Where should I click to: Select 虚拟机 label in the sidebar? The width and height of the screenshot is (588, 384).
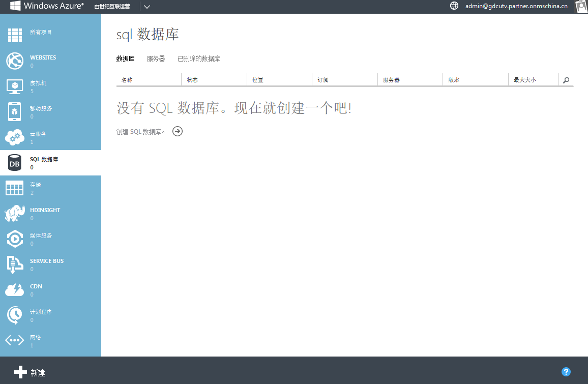pyautogui.click(x=38, y=83)
